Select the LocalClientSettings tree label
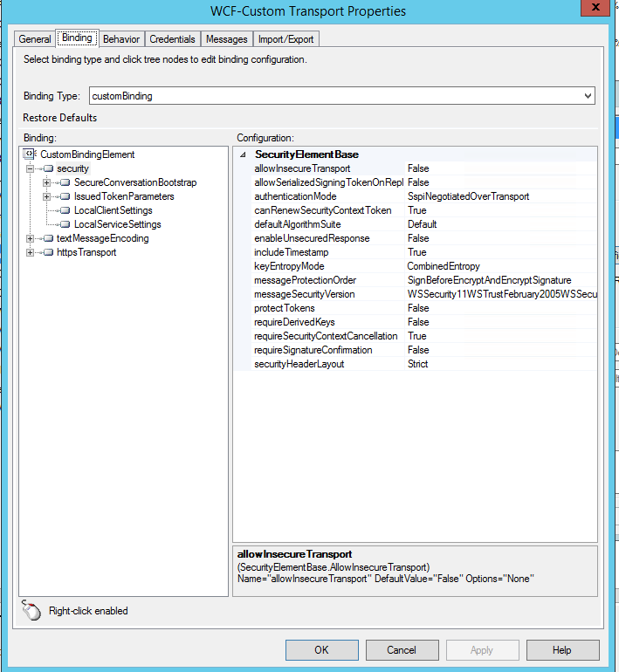 click(113, 210)
